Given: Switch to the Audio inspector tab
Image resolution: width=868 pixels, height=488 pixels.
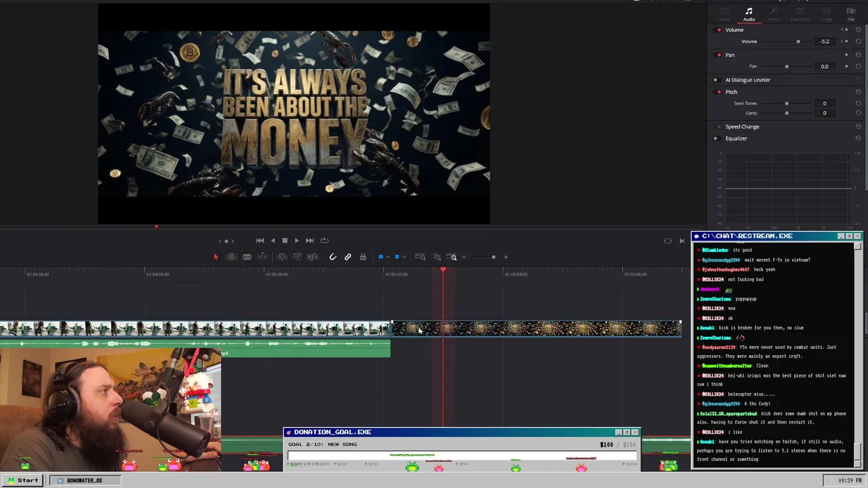Looking at the screenshot, I should 749,14.
